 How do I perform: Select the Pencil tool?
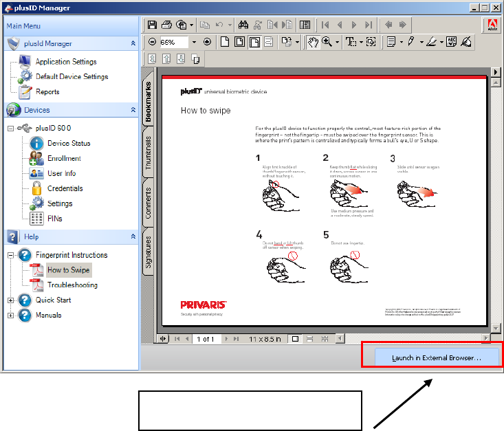click(411, 42)
